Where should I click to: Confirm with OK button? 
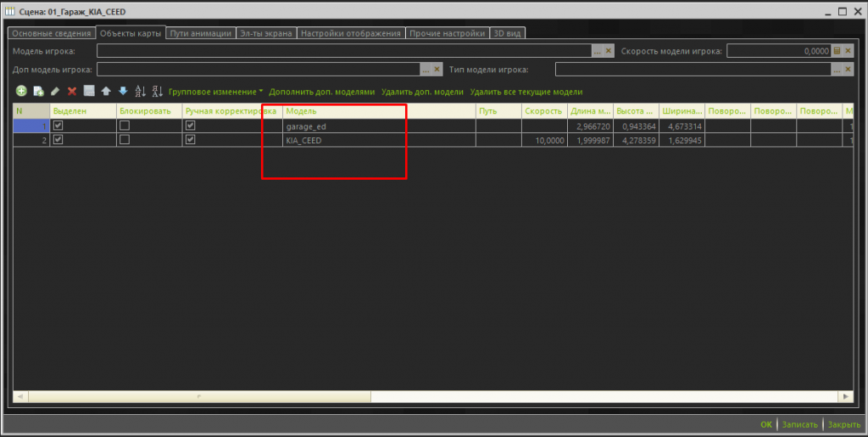(x=766, y=425)
